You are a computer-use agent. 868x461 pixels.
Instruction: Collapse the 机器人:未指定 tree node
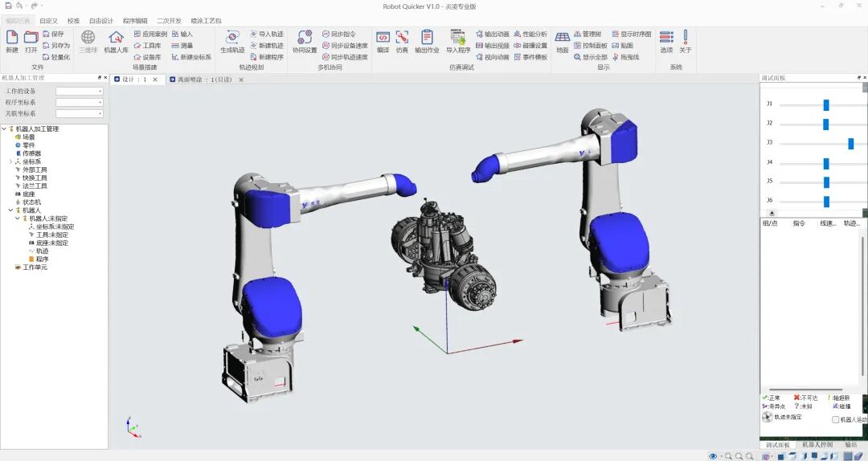tap(17, 218)
